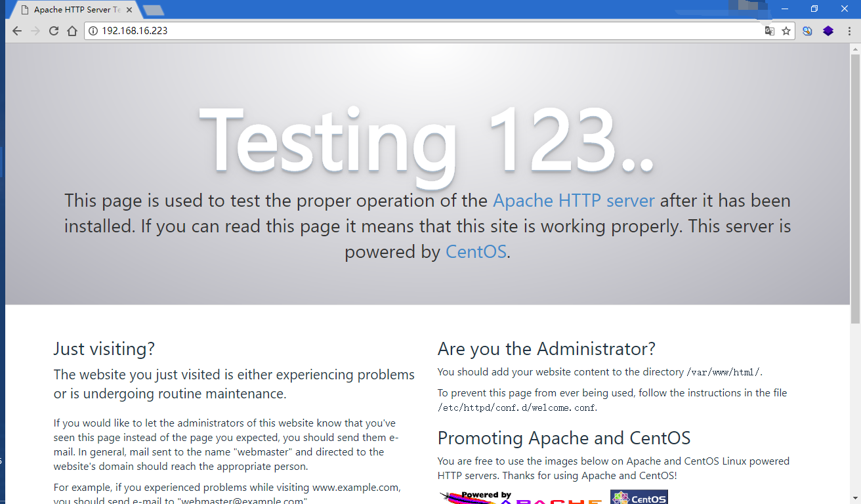The width and height of the screenshot is (861, 504).
Task: Restore down the browser window
Action: click(x=814, y=9)
